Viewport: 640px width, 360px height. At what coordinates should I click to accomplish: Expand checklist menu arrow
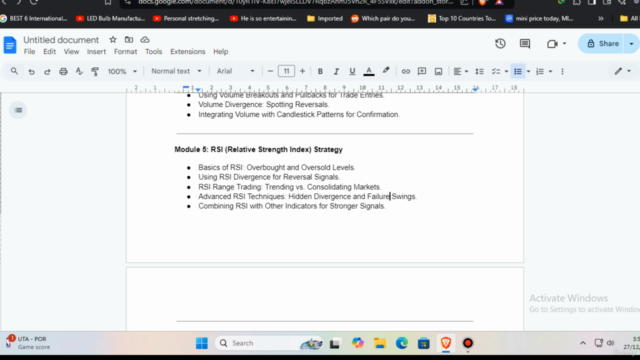[x=506, y=71]
